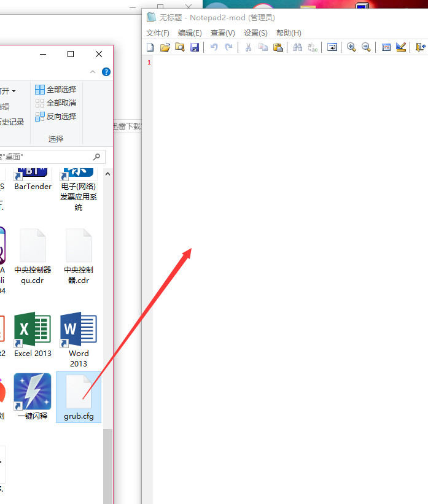This screenshot has width=428, height=504.
Task: Click in the Notepad2 text editing area
Action: (289, 280)
